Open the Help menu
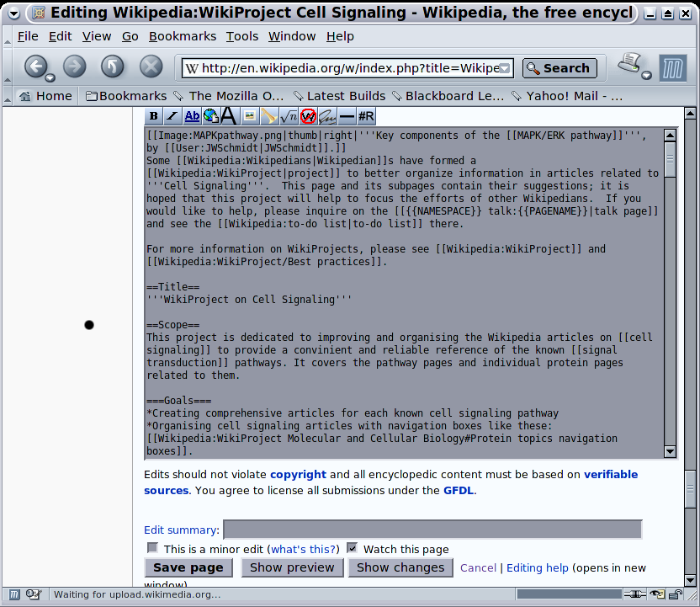 (340, 36)
